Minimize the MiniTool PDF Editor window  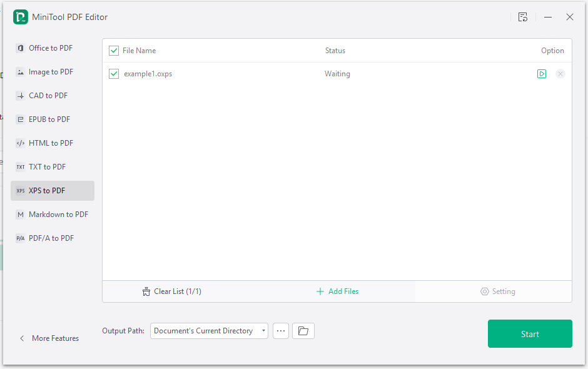pyautogui.click(x=548, y=17)
